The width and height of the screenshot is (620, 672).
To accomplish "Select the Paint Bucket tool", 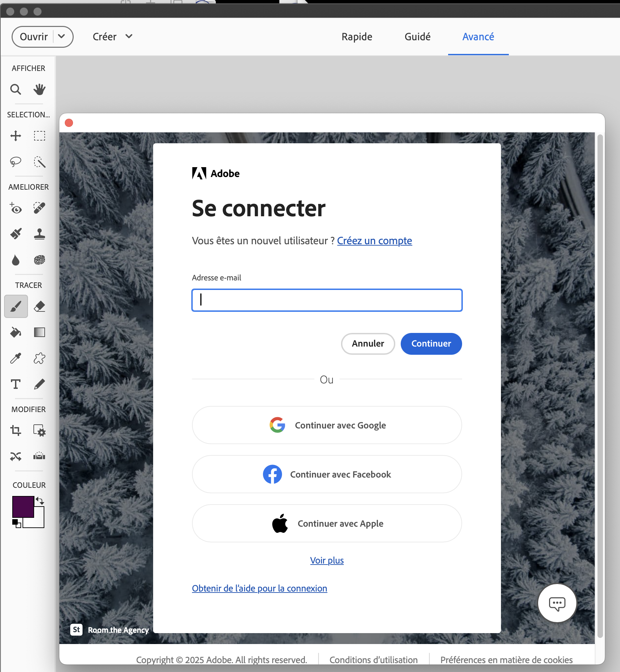I will [16, 332].
